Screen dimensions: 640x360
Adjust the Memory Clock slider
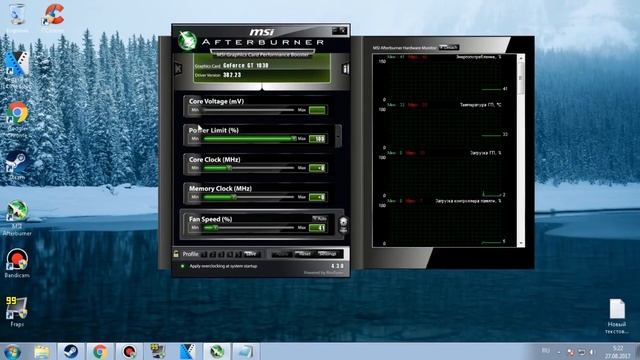pos(249,197)
